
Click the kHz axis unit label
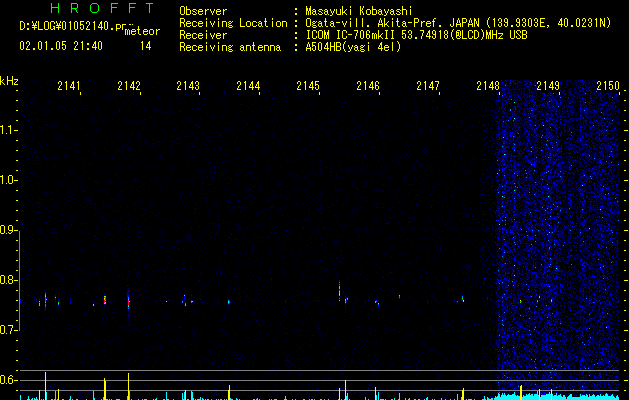(x=9, y=81)
